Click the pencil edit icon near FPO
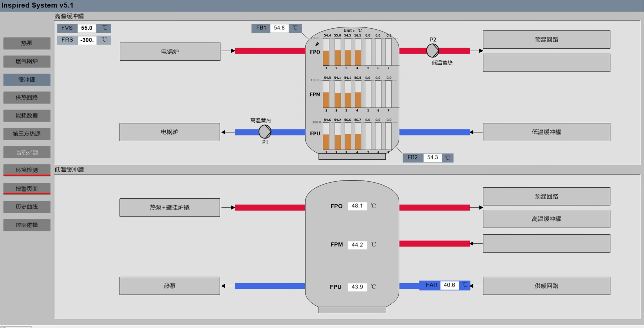Screen dimensions: 644x328 [x=317, y=45]
